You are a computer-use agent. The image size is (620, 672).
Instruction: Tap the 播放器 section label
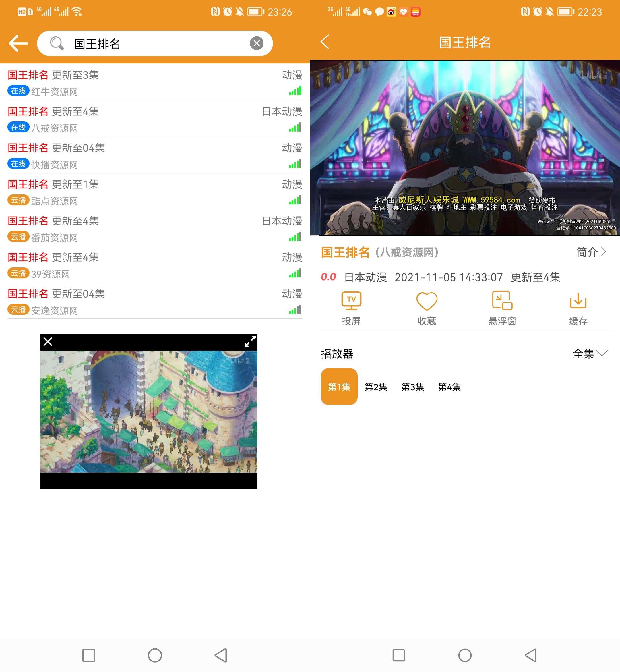[337, 354]
